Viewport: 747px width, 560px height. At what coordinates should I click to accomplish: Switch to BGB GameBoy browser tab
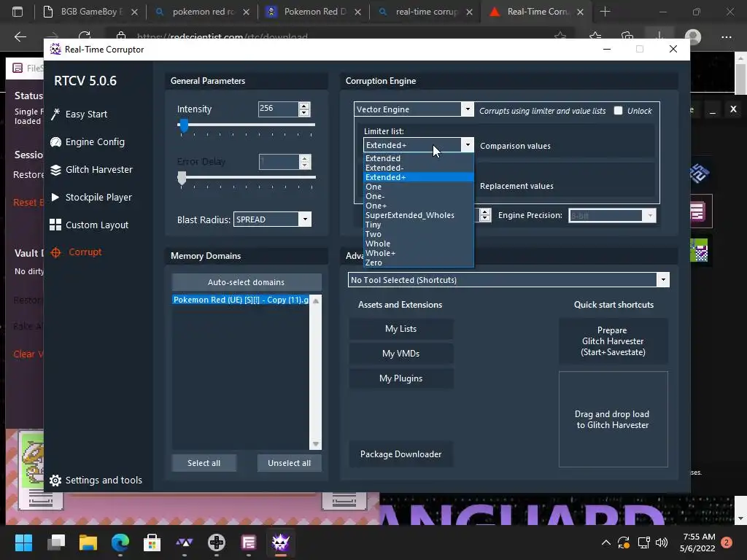coord(90,12)
